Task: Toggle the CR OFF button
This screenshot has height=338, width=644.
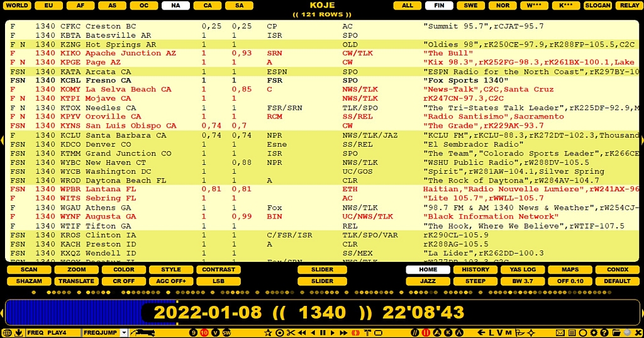Action: pyautogui.click(x=123, y=281)
